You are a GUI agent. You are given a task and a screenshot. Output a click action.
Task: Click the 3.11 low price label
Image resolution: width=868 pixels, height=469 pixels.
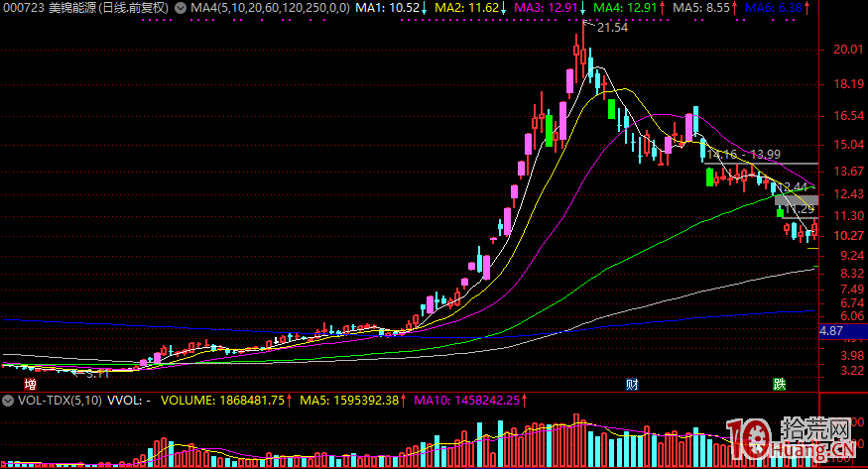point(97,375)
